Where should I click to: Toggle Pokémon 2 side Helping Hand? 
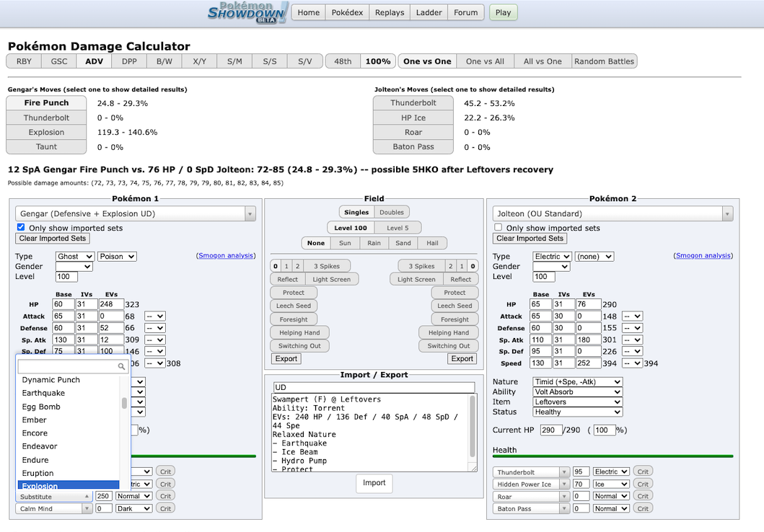(448, 332)
